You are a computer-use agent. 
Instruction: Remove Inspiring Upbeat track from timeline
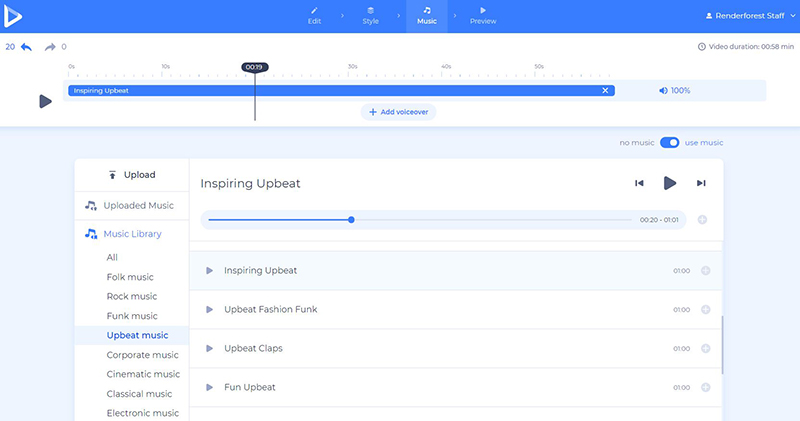[605, 90]
